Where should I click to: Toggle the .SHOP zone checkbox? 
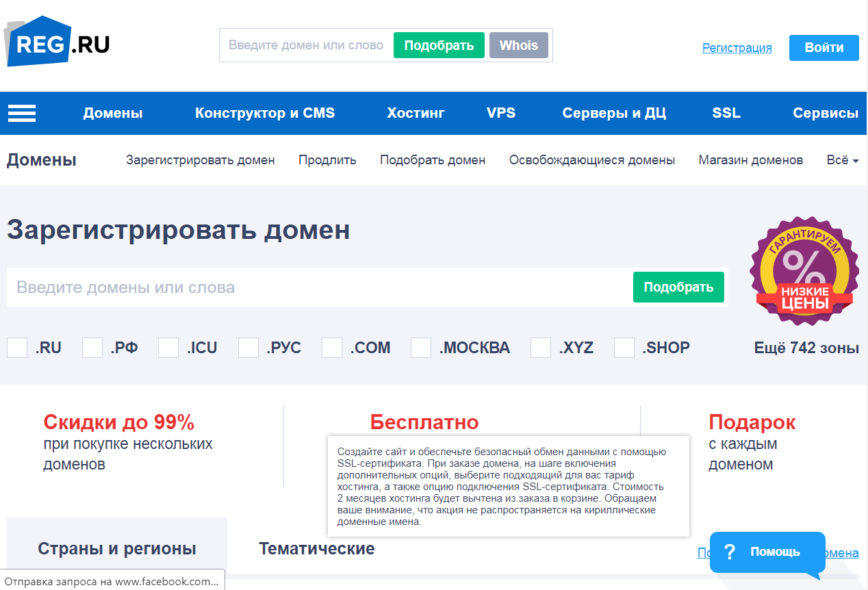point(624,348)
